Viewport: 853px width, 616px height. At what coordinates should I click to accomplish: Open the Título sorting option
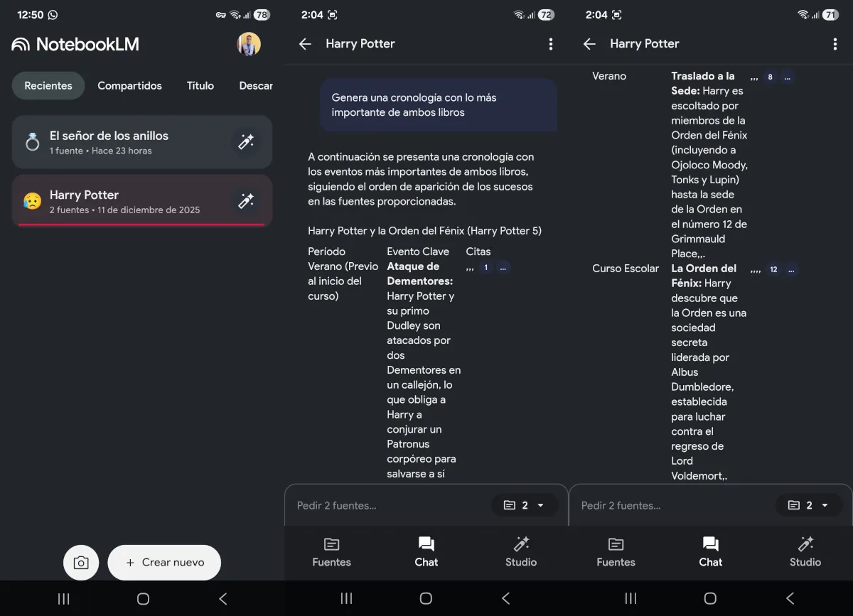200,85
